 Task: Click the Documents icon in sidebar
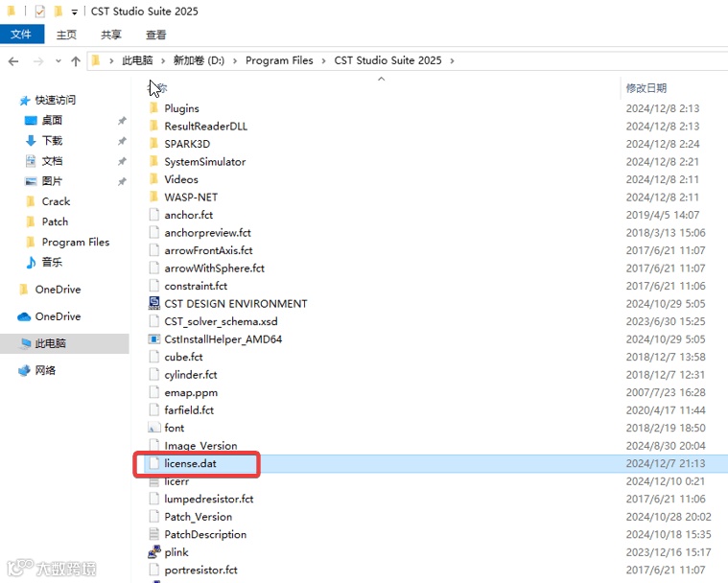[x=31, y=161]
